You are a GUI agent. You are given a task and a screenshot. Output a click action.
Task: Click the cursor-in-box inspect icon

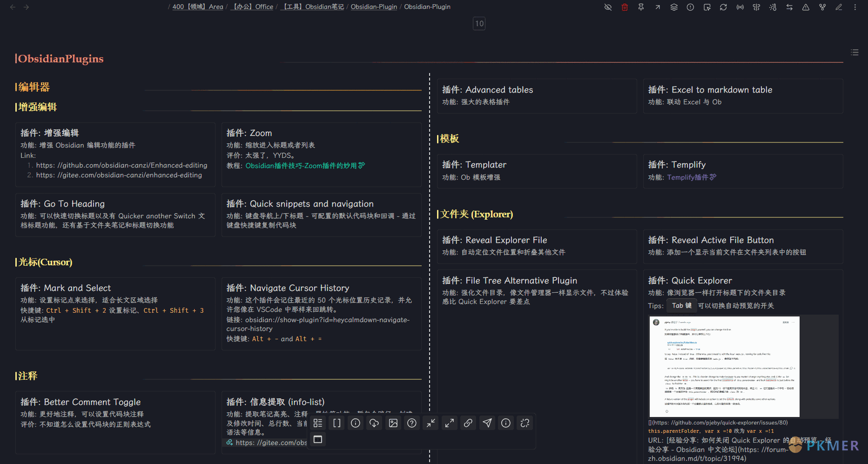click(707, 7)
